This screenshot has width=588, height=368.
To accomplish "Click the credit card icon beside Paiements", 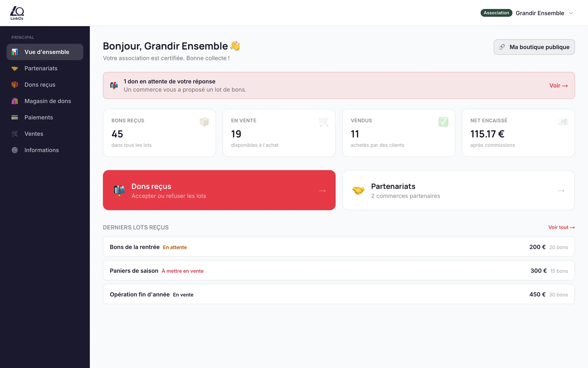I will [x=15, y=117].
